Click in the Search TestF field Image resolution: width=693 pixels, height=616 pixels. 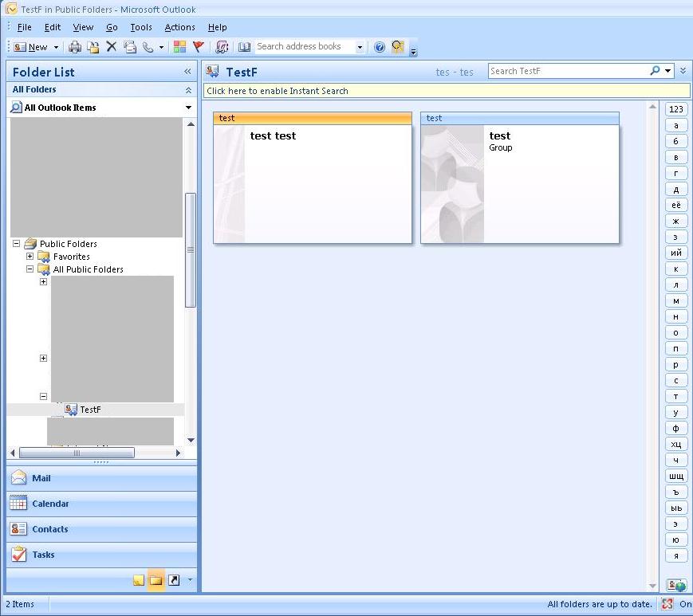pyautogui.click(x=569, y=71)
